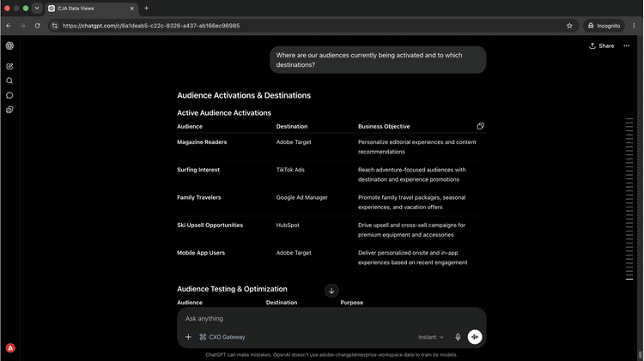This screenshot has height=361, width=644.
Task: Bookmark page with star icon
Action: pos(569,26)
